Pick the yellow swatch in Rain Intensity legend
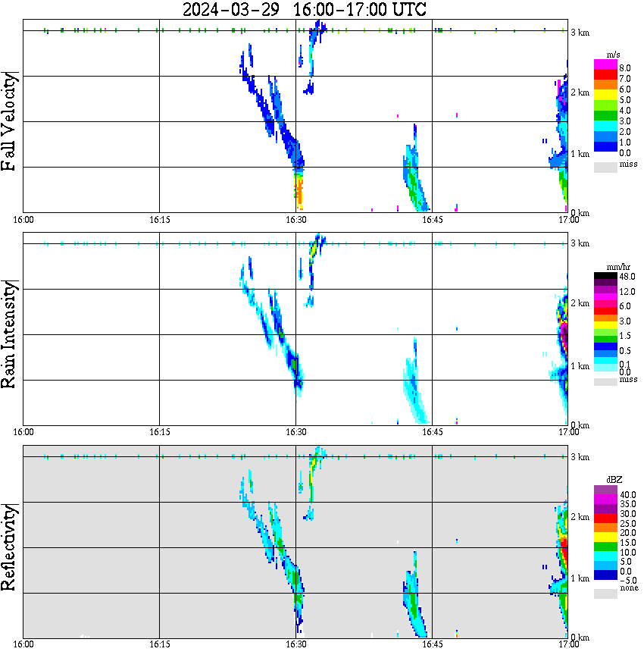The image size is (644, 658). 605,324
